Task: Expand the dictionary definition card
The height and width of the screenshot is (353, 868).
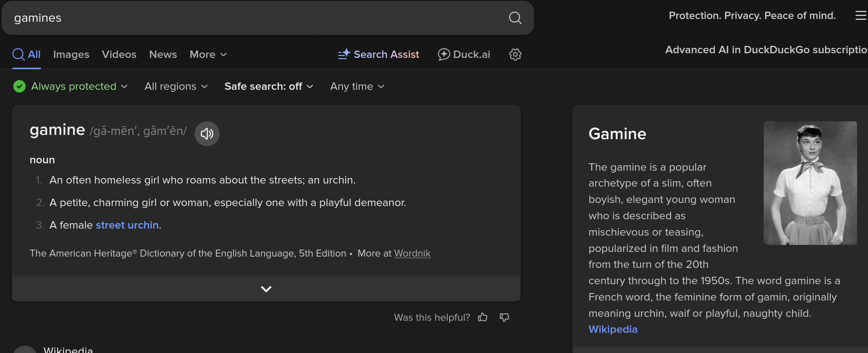Action: (266, 289)
